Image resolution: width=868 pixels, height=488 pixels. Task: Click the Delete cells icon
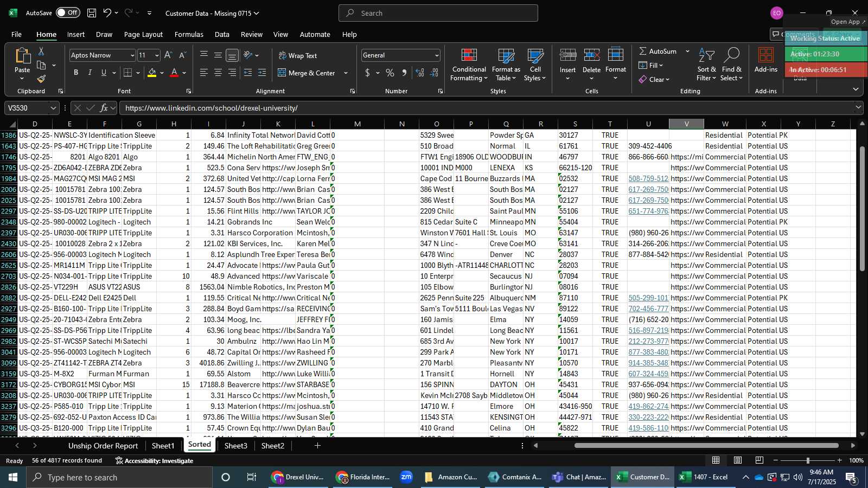591,55
